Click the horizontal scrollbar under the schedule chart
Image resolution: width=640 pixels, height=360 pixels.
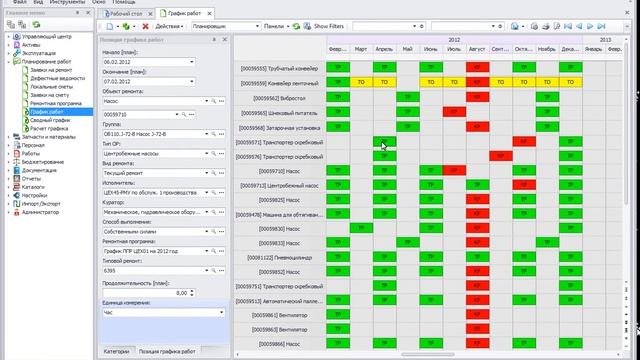pos(428,354)
